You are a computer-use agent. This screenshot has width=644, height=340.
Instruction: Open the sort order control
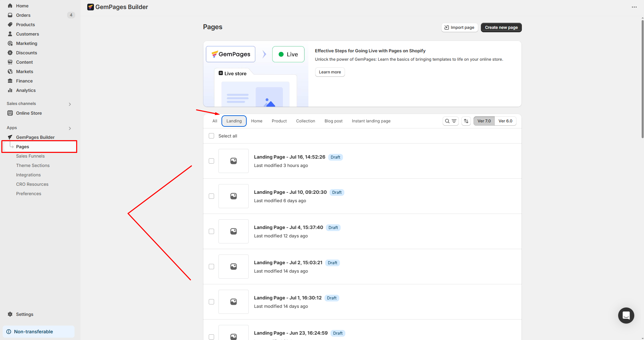coord(466,121)
